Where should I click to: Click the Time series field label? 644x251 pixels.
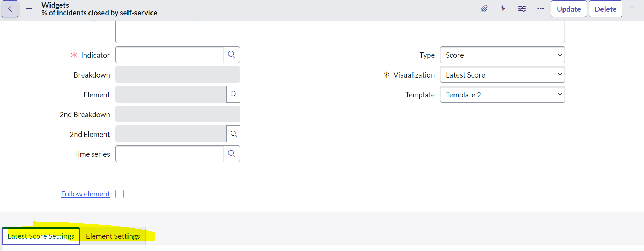pos(92,154)
